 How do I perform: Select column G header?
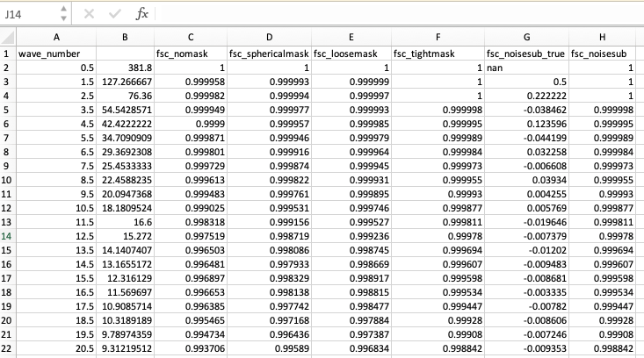[x=525, y=37]
